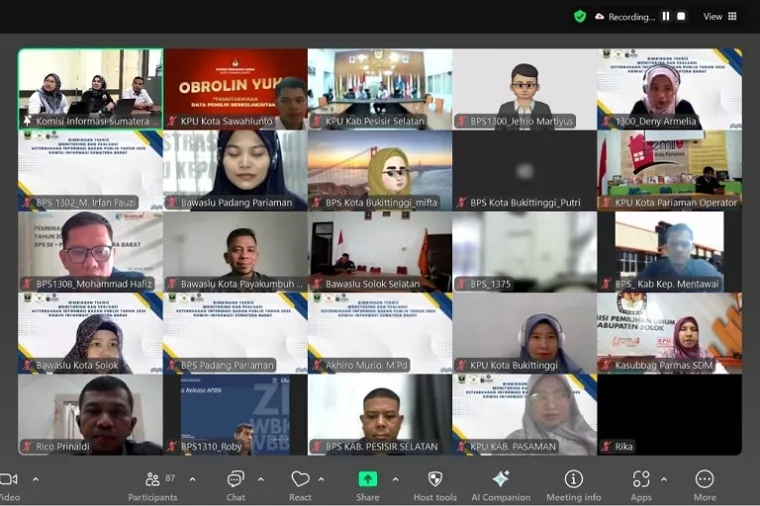This screenshot has width=760, height=506.
Task: Select Rico Prinaldi video tile
Action: [x=91, y=414]
